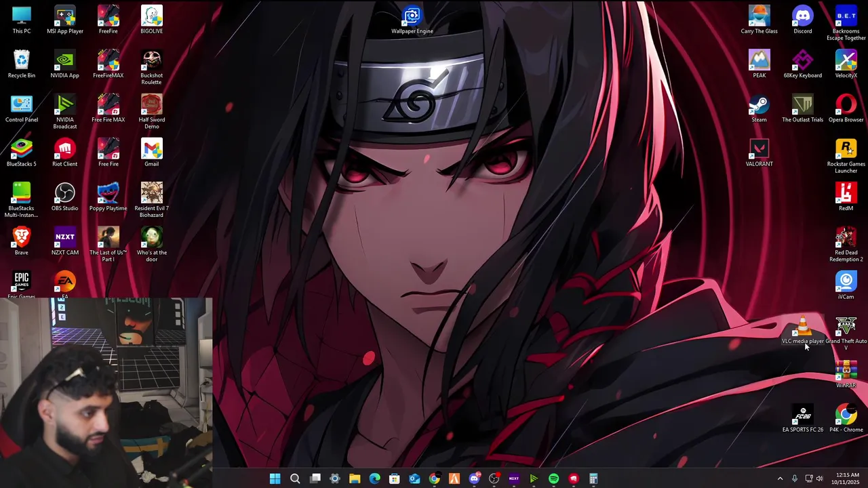The image size is (868, 488).
Task: Launch BlueStacks 5 from the desktop
Action: pos(22,152)
